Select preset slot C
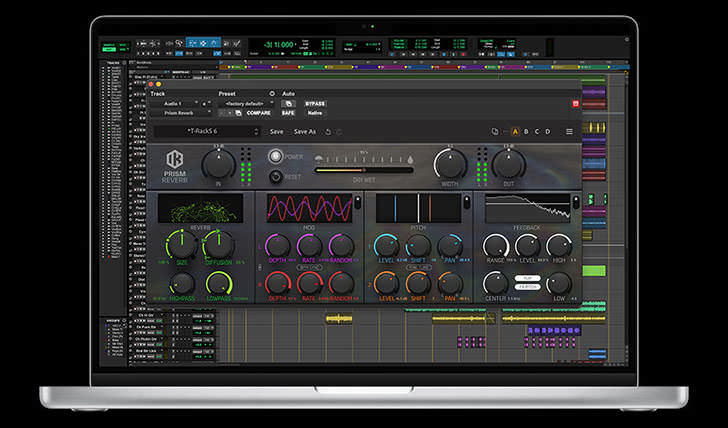The width and height of the screenshot is (728, 428). pos(537,132)
